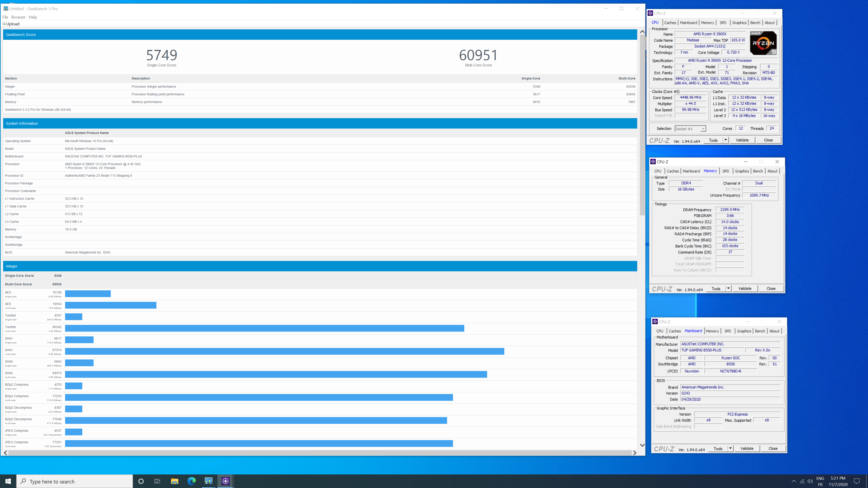This screenshot has height=488, width=868.
Task: Open the notification center
Action: [857, 481]
